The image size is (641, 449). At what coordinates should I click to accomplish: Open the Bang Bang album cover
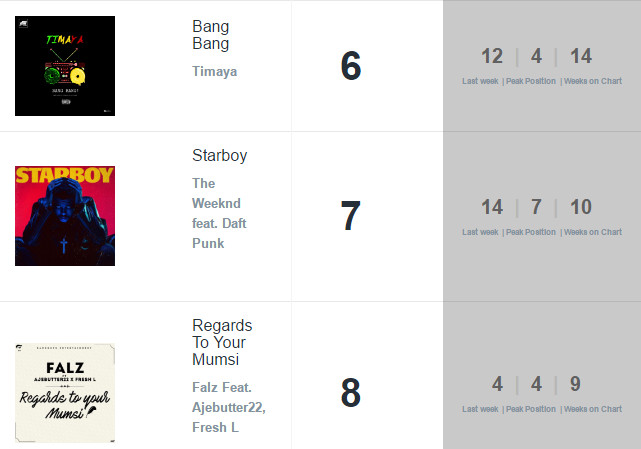click(65, 66)
